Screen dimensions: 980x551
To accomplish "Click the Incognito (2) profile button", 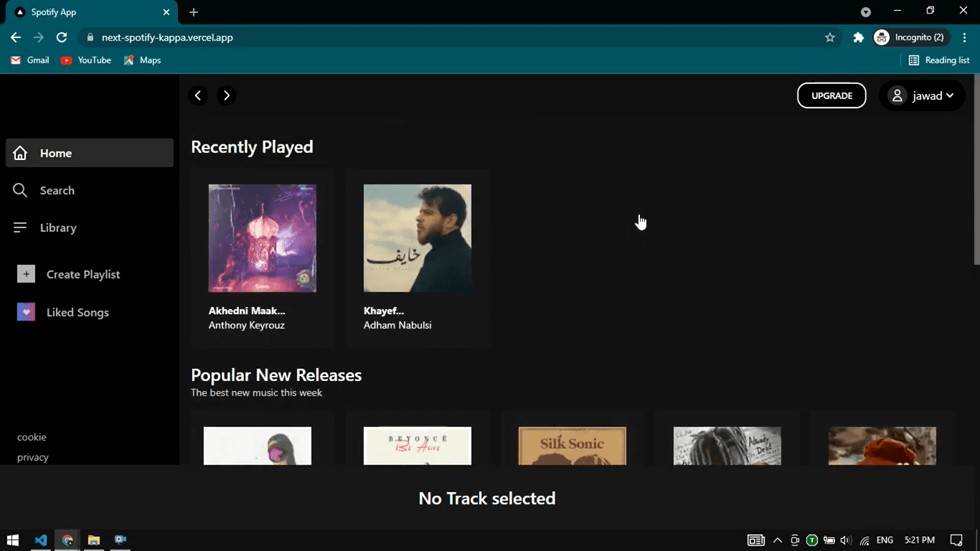I will coord(911,37).
